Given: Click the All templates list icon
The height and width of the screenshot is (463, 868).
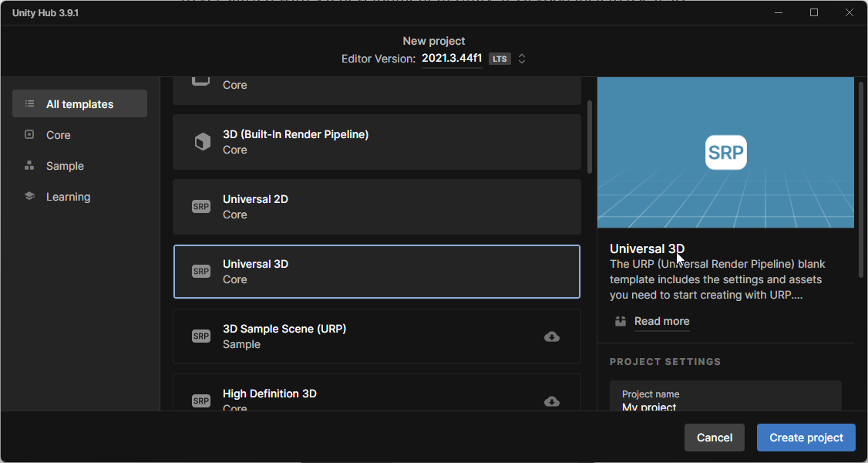Looking at the screenshot, I should click(29, 103).
